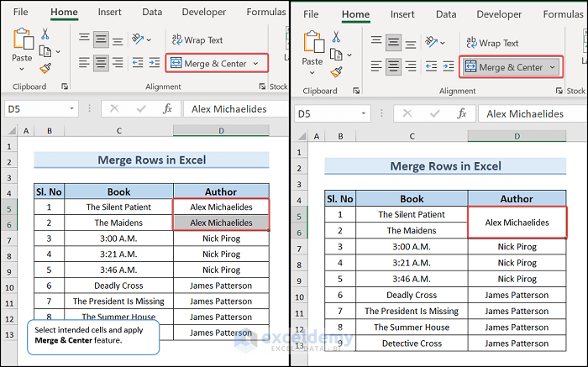Toggle Middle Align in the left window
The image size is (588, 367).
pos(101,39)
